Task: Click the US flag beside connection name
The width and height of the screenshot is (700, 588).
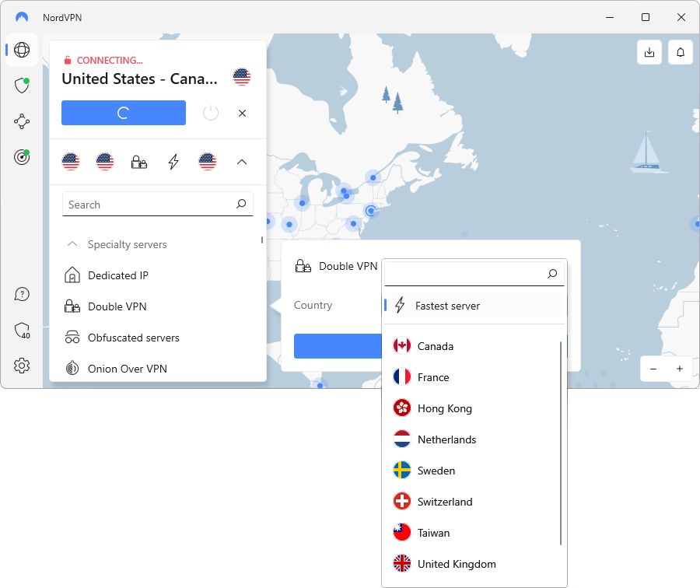Action: 242,77
